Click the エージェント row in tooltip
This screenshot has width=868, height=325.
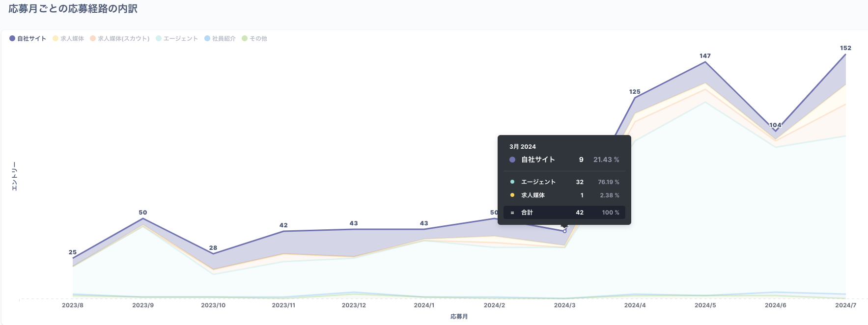564,182
